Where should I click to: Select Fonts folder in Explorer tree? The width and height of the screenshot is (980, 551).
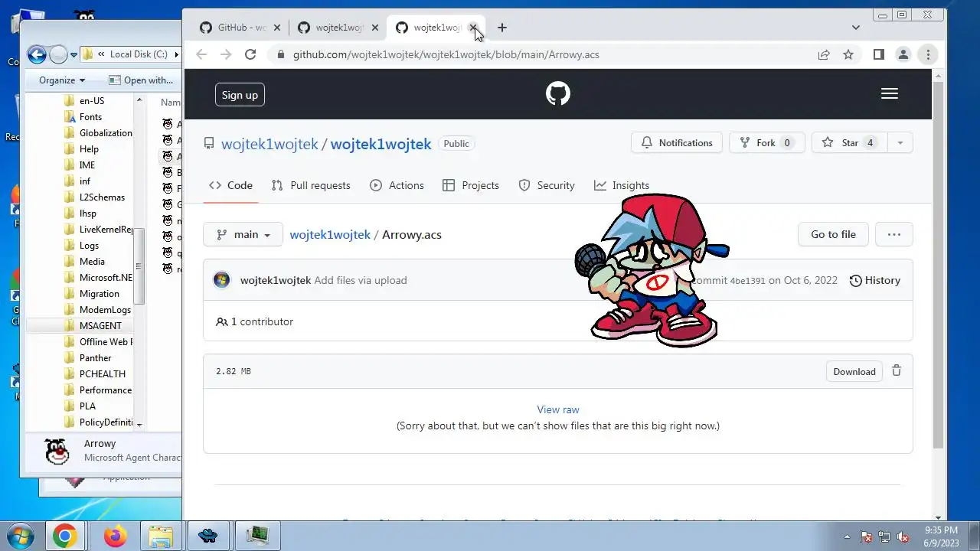tap(90, 116)
